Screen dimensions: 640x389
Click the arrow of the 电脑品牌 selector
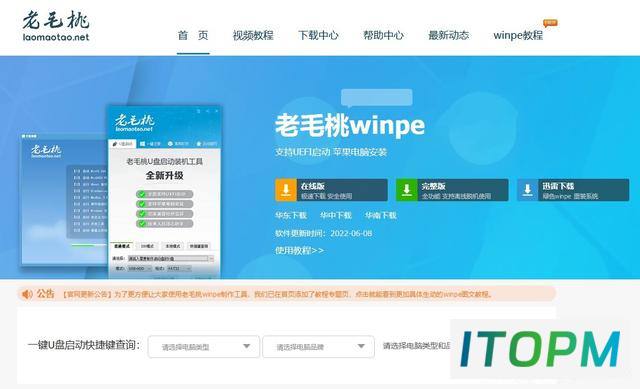click(x=361, y=346)
